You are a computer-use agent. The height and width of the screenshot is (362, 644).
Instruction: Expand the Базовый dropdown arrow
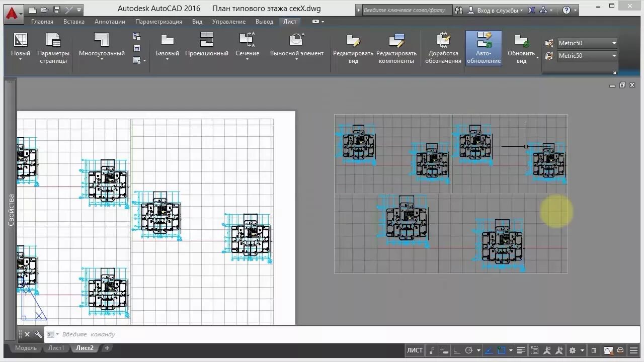pos(167,59)
